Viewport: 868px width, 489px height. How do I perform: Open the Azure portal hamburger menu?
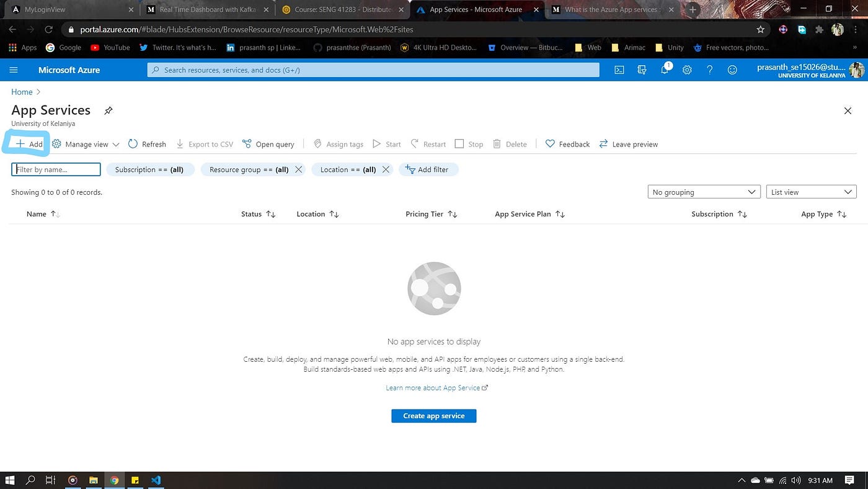click(x=14, y=70)
